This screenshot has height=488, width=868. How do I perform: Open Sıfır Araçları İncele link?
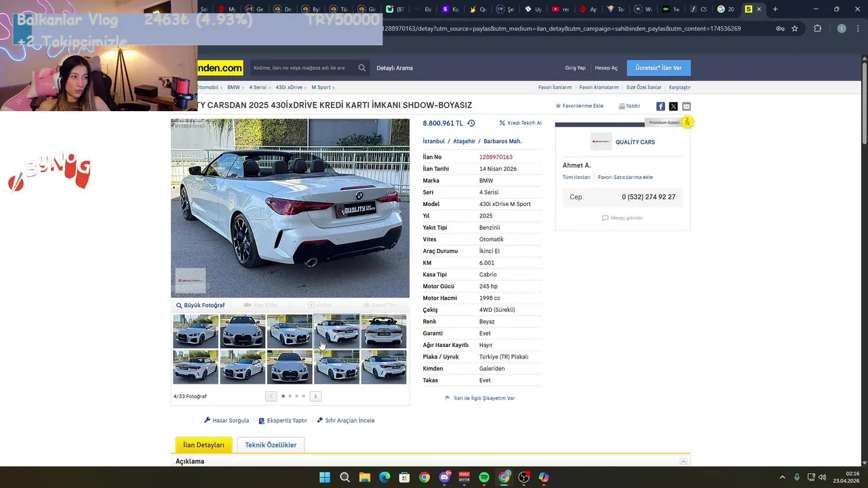click(x=346, y=420)
